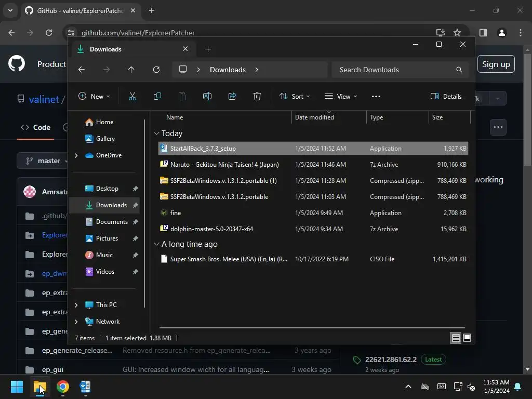Open the notification bell in system tray
The height and width of the screenshot is (399, 532).
pyautogui.click(x=518, y=387)
